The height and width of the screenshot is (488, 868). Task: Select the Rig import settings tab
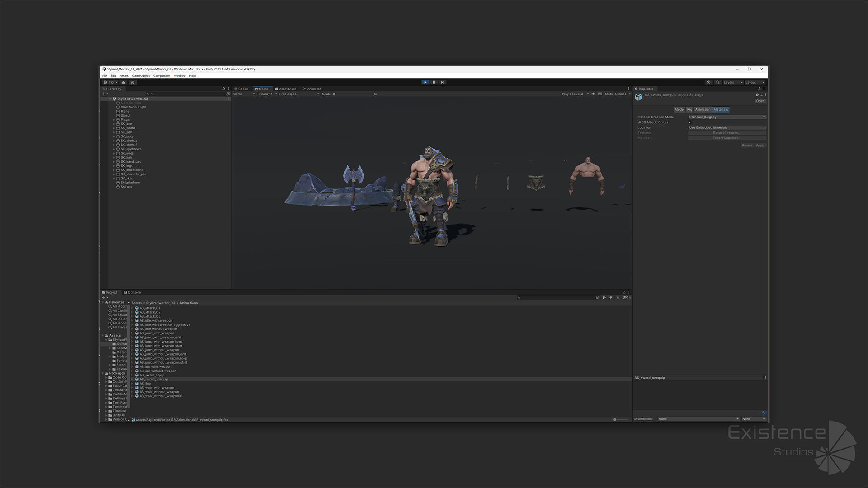coord(689,110)
